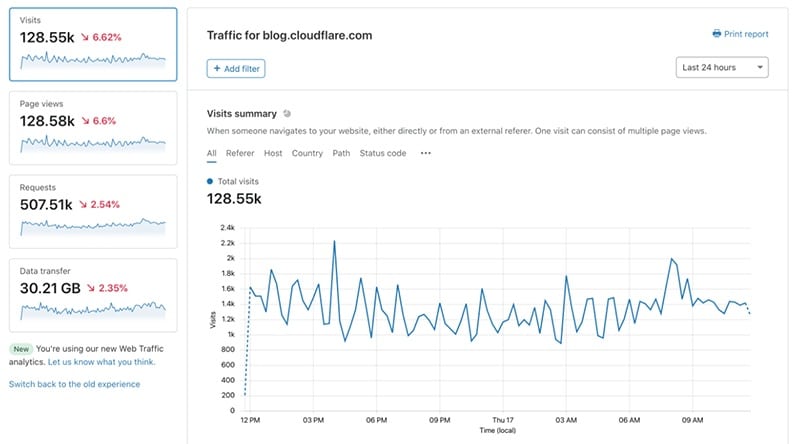This screenshot has height=444, width=800.
Task: Open the three-dots more tabs menu
Action: coord(426,153)
